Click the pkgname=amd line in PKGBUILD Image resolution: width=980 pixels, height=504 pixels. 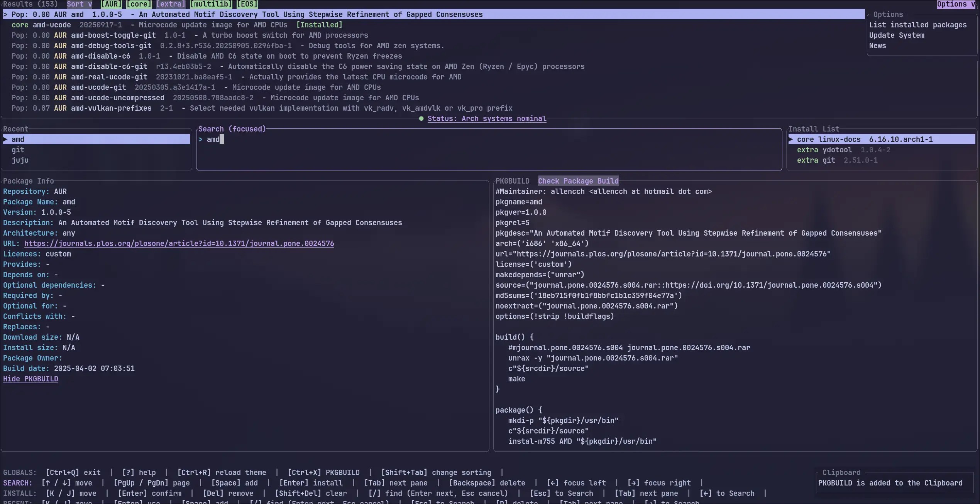(519, 202)
